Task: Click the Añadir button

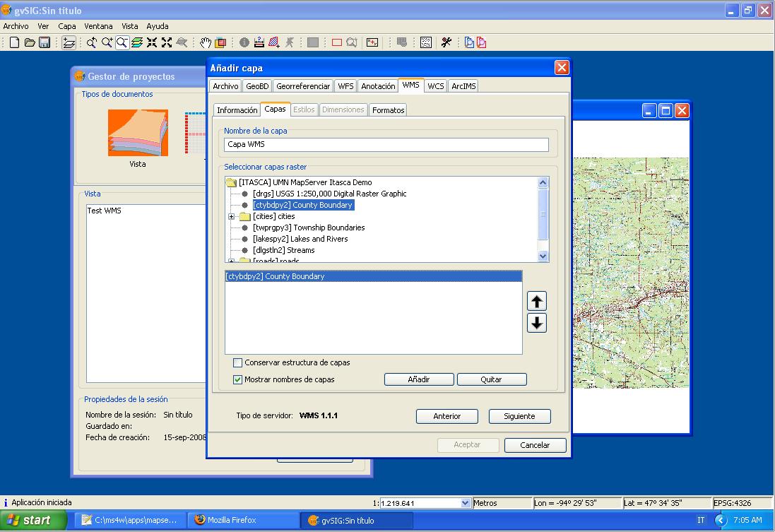Action: [x=418, y=379]
